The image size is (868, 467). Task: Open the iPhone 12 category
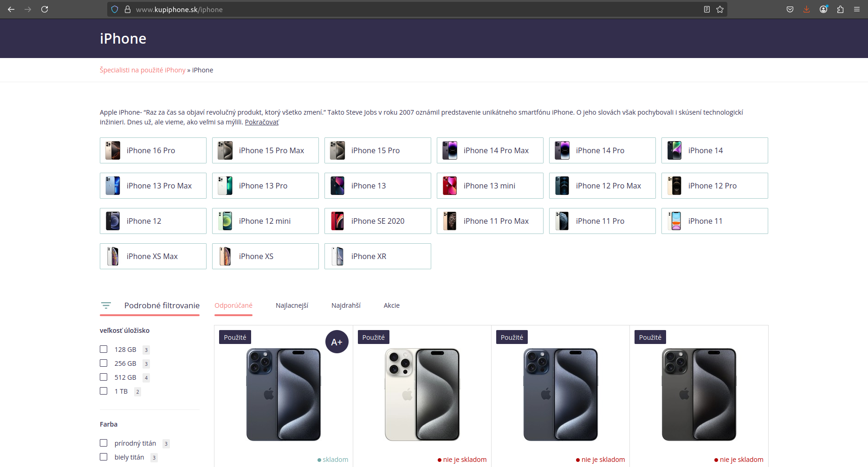tap(153, 221)
